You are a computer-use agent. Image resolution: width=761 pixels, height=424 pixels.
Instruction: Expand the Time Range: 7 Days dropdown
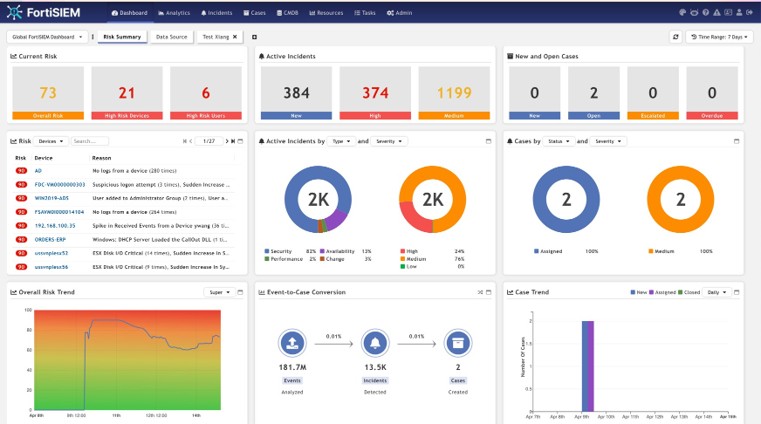coord(718,36)
